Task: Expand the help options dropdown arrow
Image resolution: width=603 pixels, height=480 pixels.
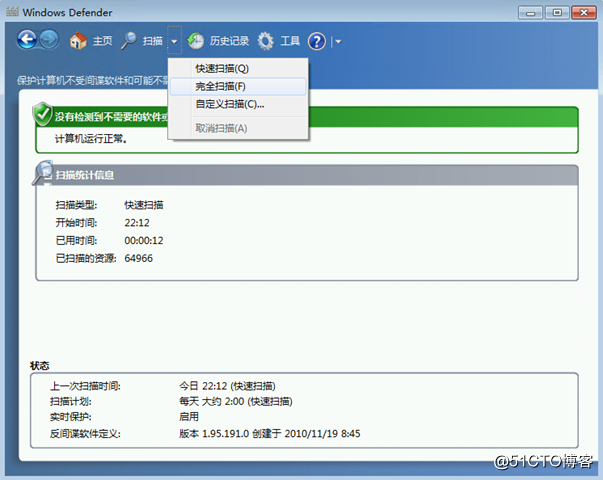Action: click(x=338, y=41)
